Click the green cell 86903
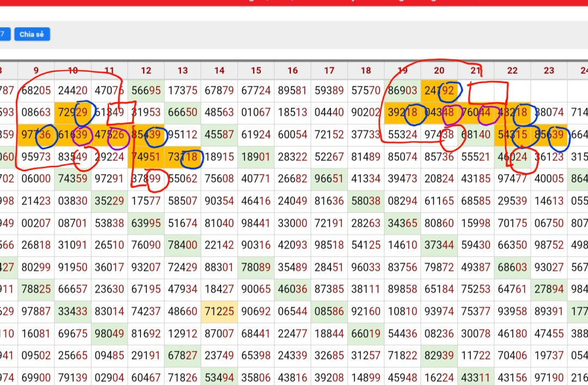 tap(402, 91)
